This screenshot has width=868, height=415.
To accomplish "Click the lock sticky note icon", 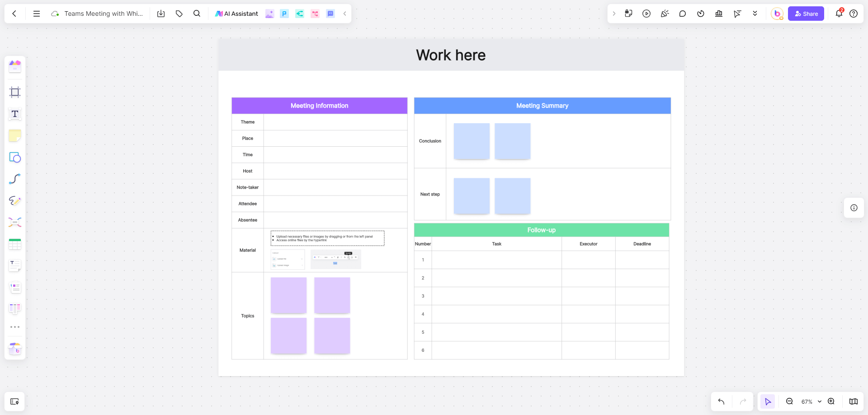I will coord(628,14).
